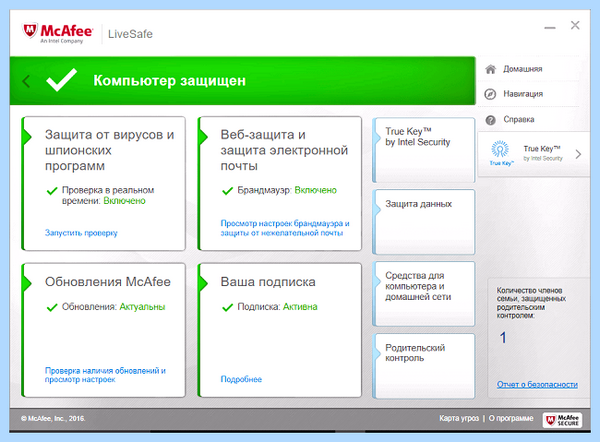Click Компьютер защищен banner text
This screenshot has width=600, height=442.
(x=170, y=81)
